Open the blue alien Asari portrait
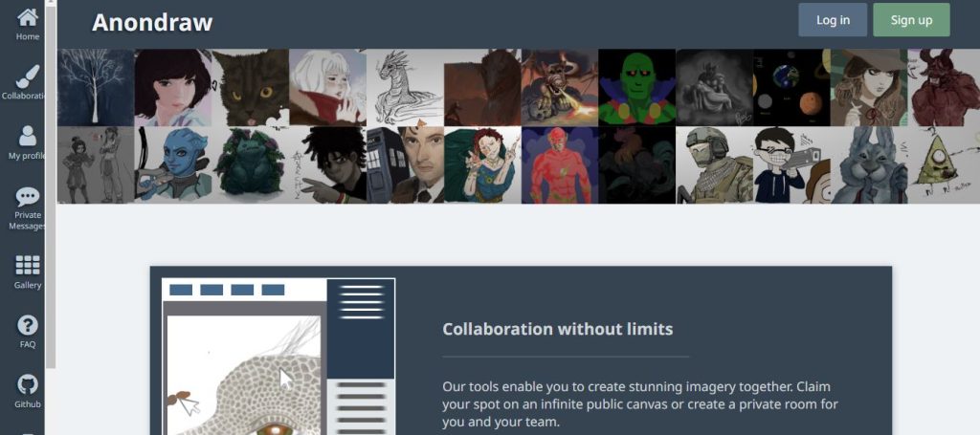This screenshot has height=435, width=980. click(x=173, y=164)
